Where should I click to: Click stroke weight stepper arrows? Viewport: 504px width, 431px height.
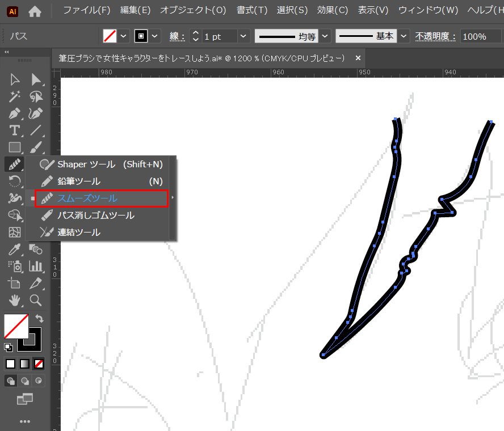point(196,36)
